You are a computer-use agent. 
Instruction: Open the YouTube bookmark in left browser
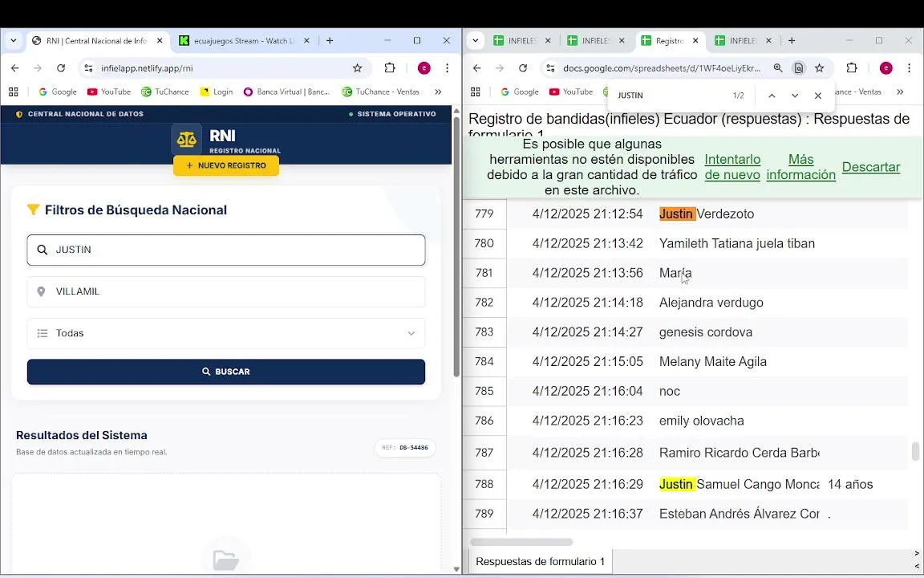coord(109,92)
